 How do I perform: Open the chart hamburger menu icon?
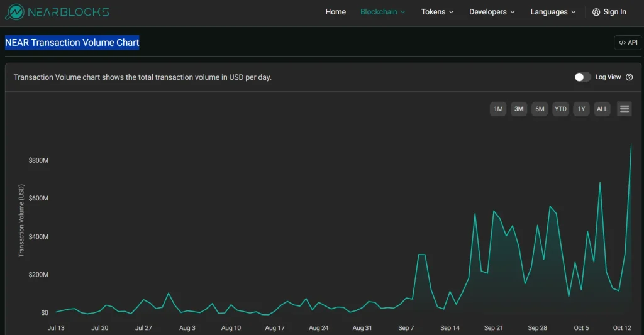[x=625, y=109]
